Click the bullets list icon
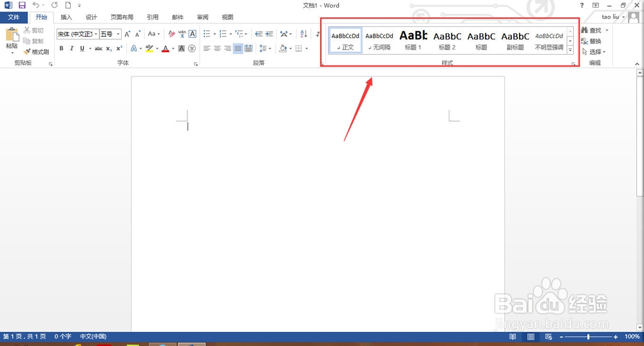Image resolution: width=644 pixels, height=346 pixels. 207,34
